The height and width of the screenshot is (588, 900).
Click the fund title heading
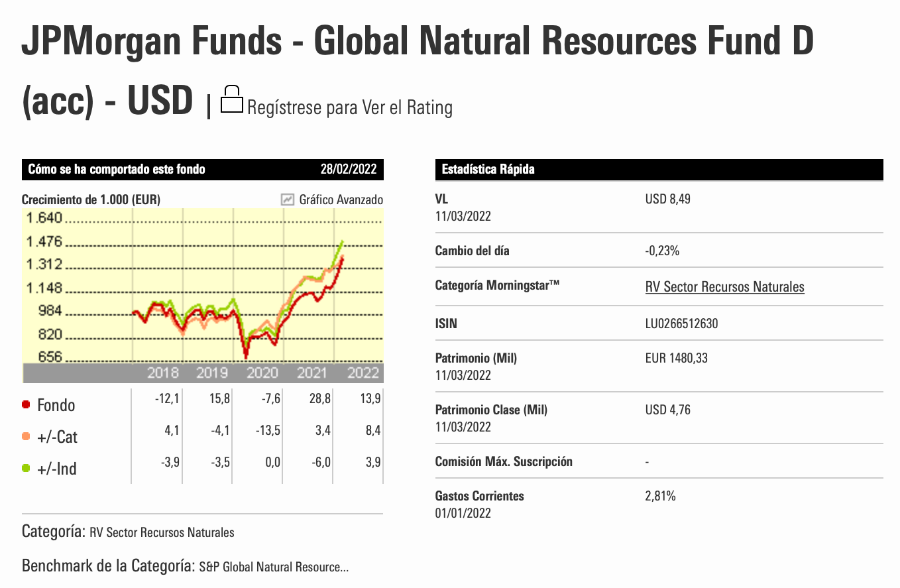pos(418,72)
